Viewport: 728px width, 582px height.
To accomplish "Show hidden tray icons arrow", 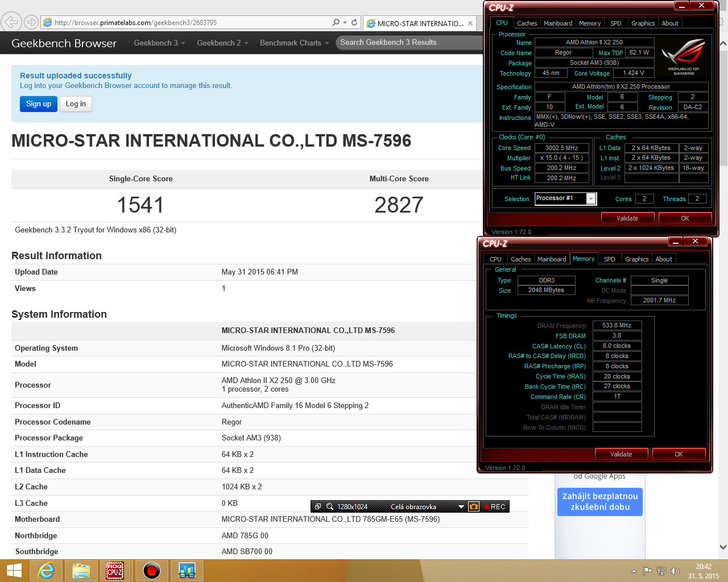I will [634, 571].
